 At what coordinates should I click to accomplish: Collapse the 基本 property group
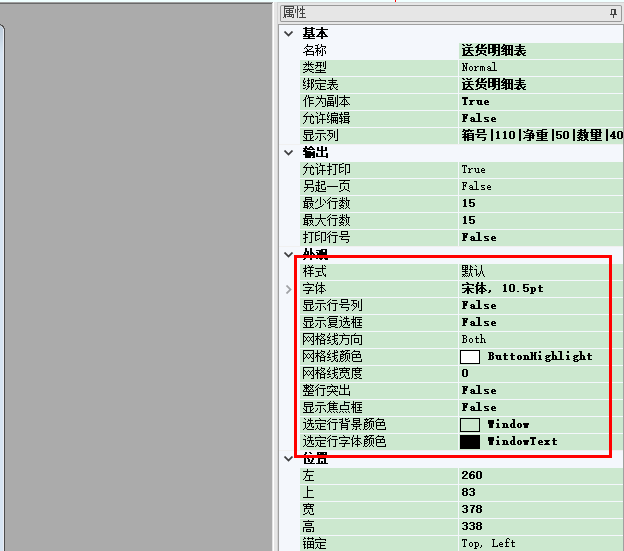coord(289,34)
